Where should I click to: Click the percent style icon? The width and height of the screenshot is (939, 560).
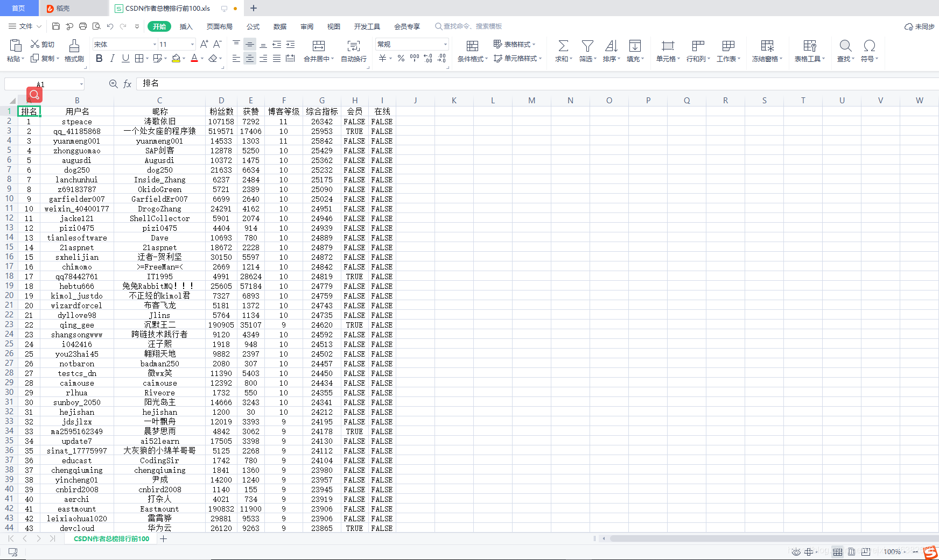[x=401, y=58]
